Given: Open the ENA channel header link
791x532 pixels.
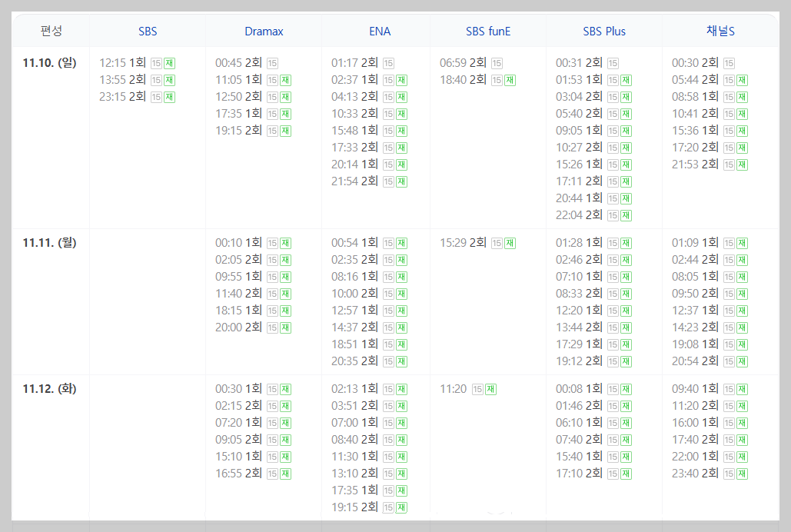Looking at the screenshot, I should click(380, 32).
